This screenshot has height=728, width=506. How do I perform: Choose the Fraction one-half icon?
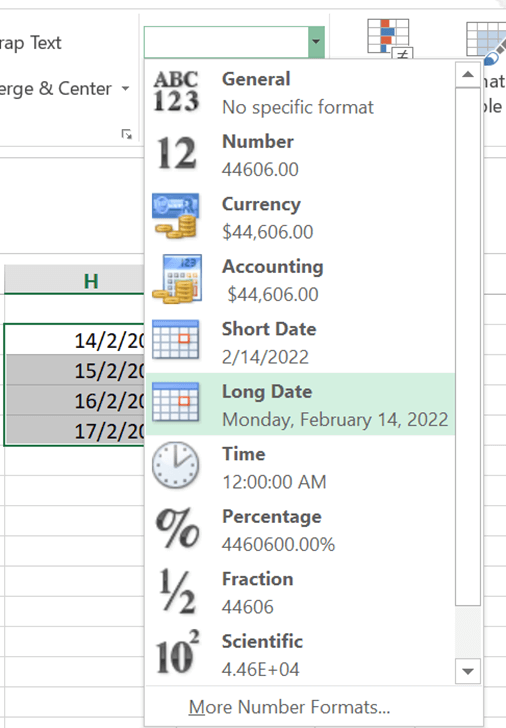[177, 591]
